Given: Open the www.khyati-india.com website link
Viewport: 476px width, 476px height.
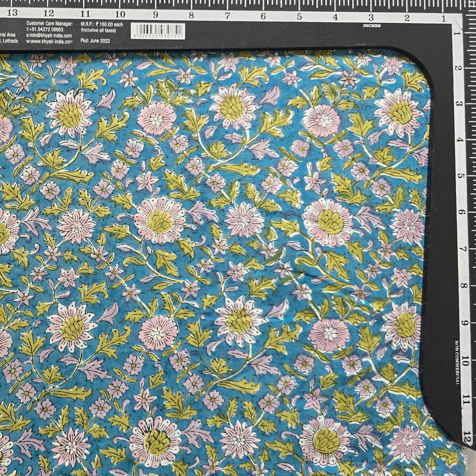Looking at the screenshot, I should [49, 41].
